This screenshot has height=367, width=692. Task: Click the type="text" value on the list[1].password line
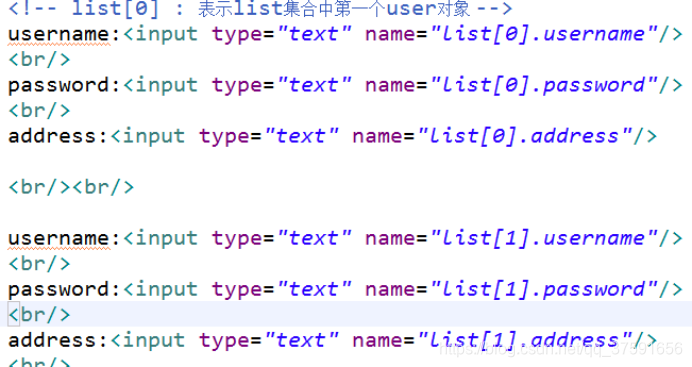pos(314,290)
